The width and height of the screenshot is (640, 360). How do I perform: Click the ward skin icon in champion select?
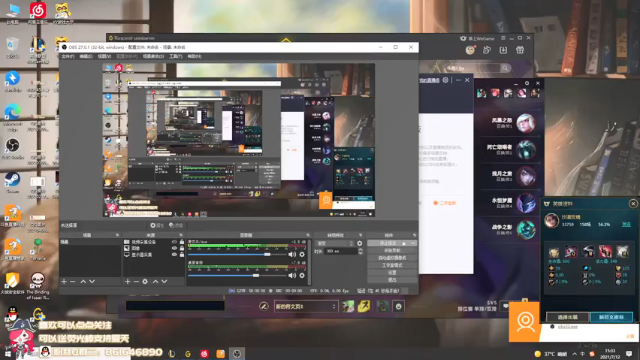382,306
